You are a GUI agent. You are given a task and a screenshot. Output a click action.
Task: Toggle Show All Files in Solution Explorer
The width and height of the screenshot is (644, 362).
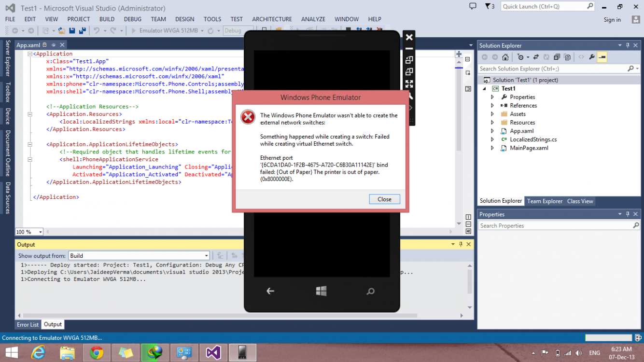point(567,57)
